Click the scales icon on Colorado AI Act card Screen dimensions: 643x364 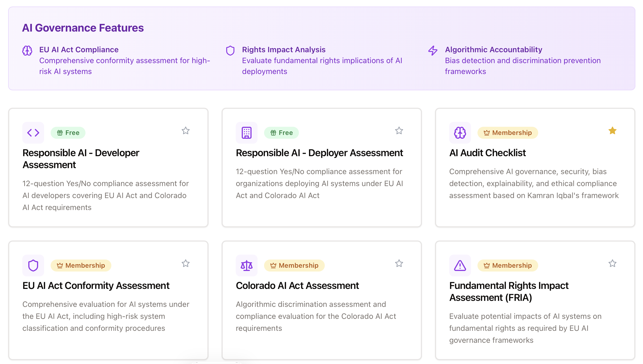pos(247,266)
